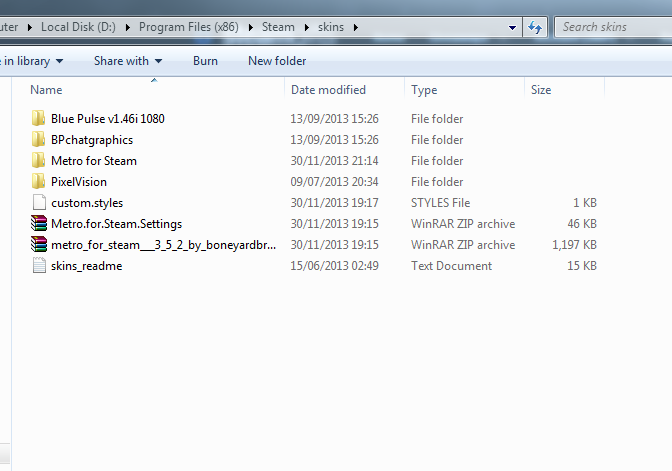The width and height of the screenshot is (672, 471).
Task: Expand the arrow after Local Disk (D:)
Action: (x=128, y=27)
